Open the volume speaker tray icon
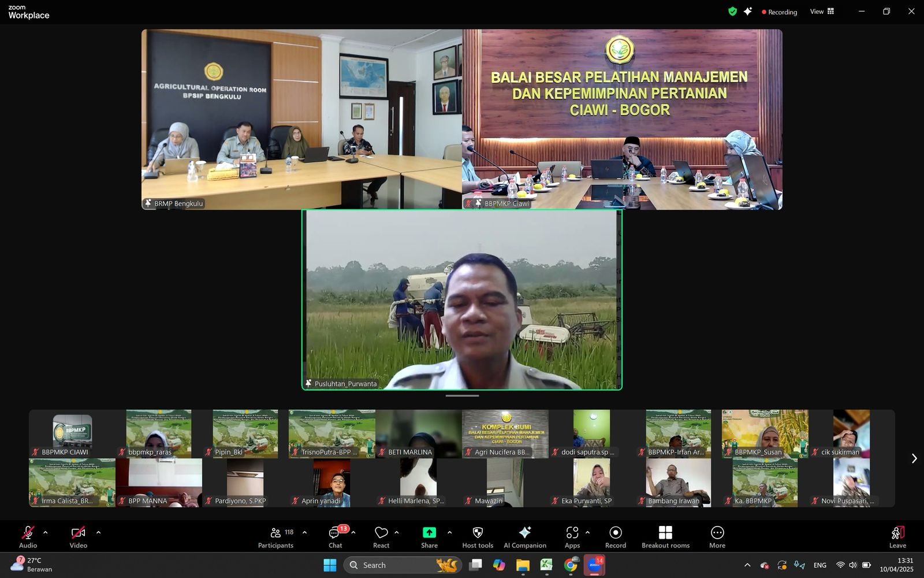This screenshot has width=924, height=578. point(853,565)
